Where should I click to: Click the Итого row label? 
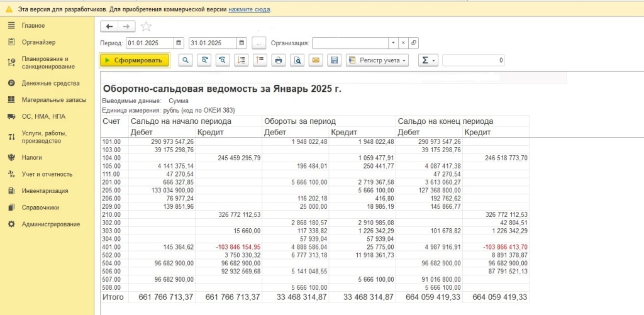[113, 297]
